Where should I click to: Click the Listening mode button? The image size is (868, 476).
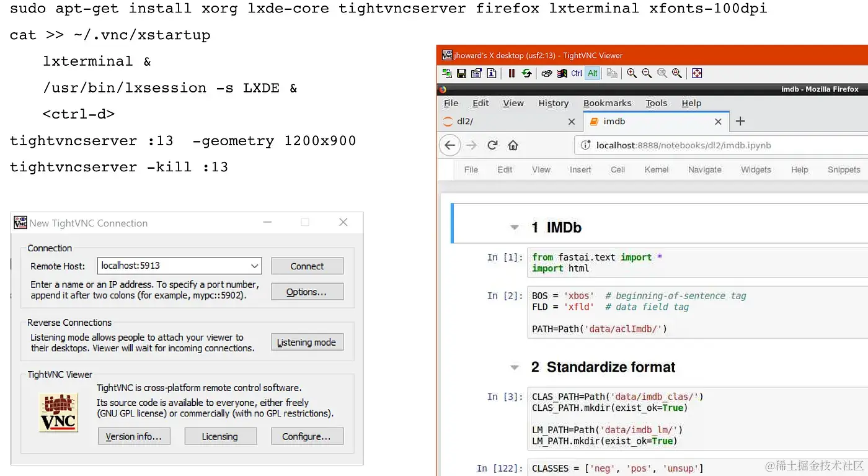pyautogui.click(x=306, y=343)
